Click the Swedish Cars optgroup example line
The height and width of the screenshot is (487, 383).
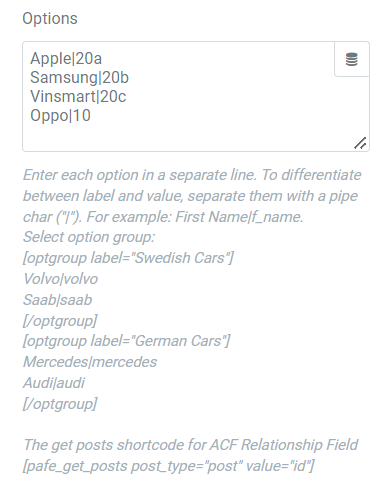[x=128, y=258]
